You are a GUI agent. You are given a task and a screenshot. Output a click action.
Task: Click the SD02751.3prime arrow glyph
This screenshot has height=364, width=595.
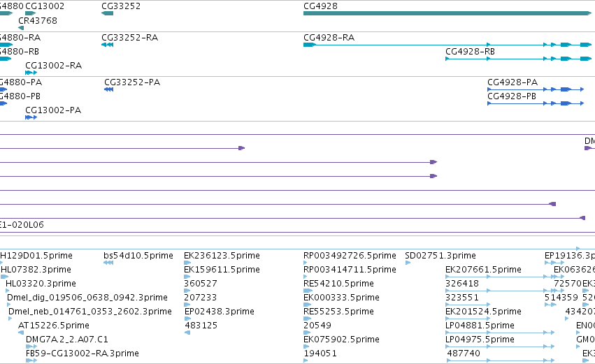tap(408, 263)
